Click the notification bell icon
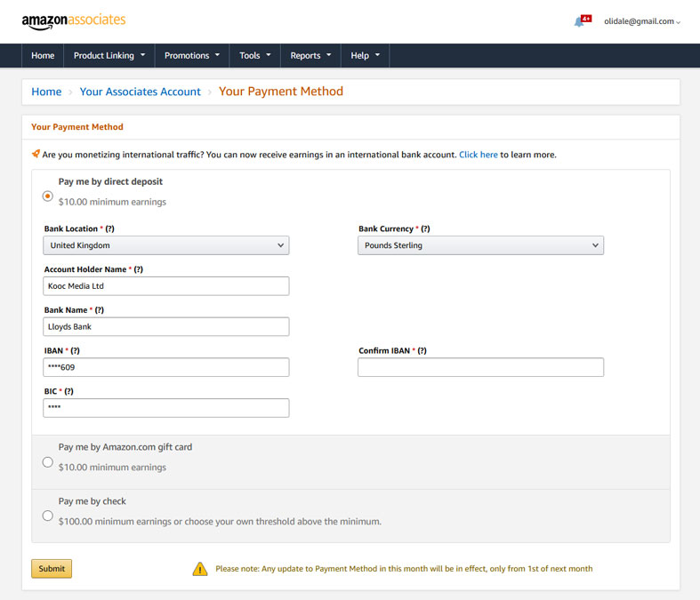700x600 pixels. 580,21
